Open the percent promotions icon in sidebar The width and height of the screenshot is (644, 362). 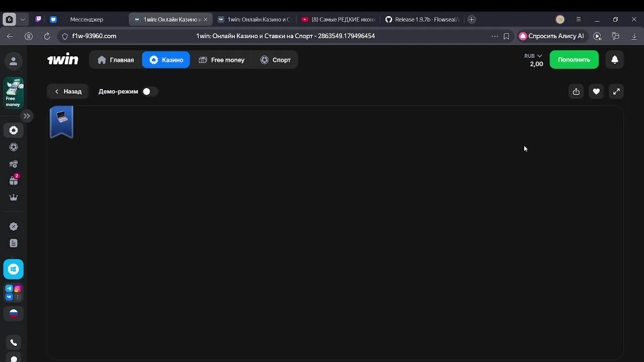pos(14,227)
